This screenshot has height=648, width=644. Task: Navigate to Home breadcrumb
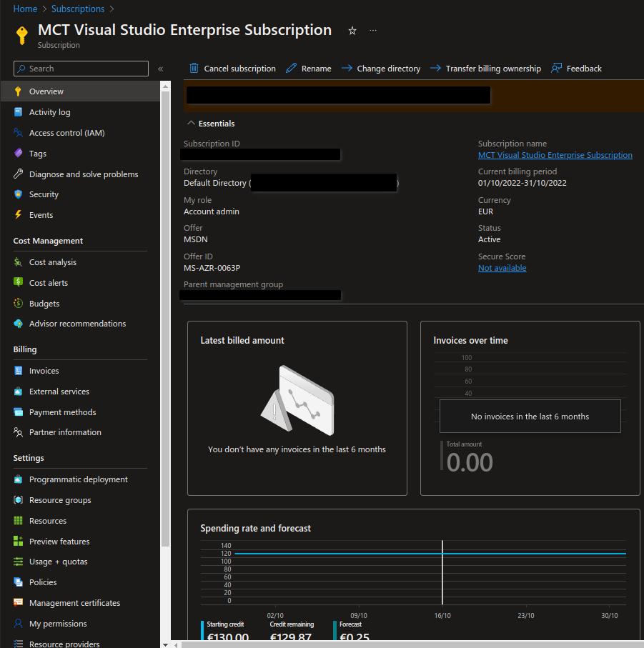coord(25,9)
